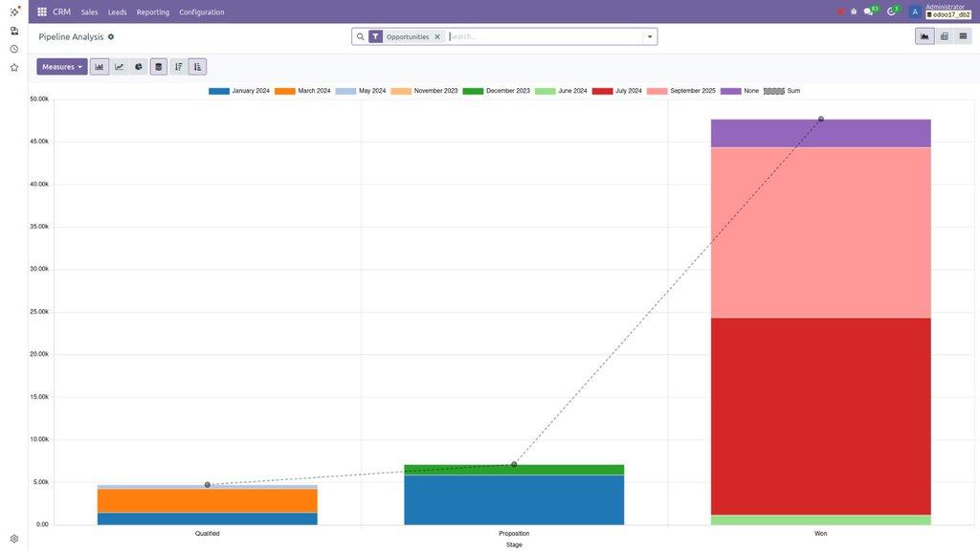This screenshot has width=980, height=551.
Task: Open the Configuration menu
Action: 201,11
